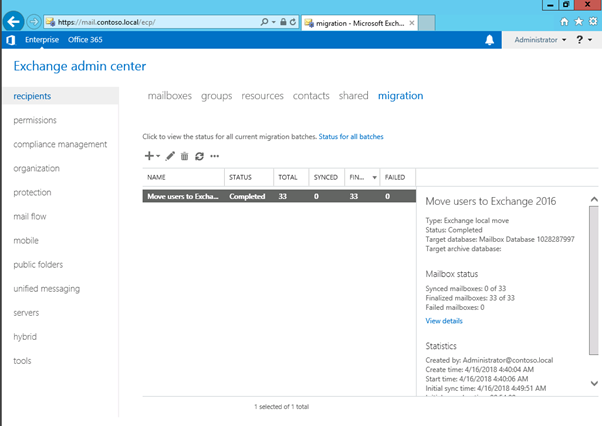Click the Status for all batches link

tap(351, 137)
